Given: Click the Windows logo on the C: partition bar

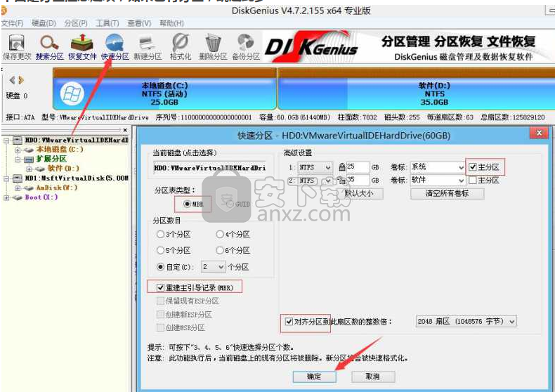Looking at the screenshot, I should tap(72, 93).
